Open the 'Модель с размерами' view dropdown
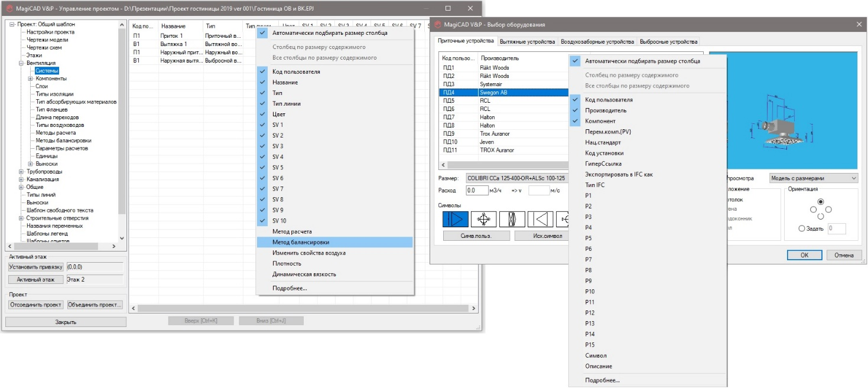Screen dimensions: 868x389 click(813, 178)
